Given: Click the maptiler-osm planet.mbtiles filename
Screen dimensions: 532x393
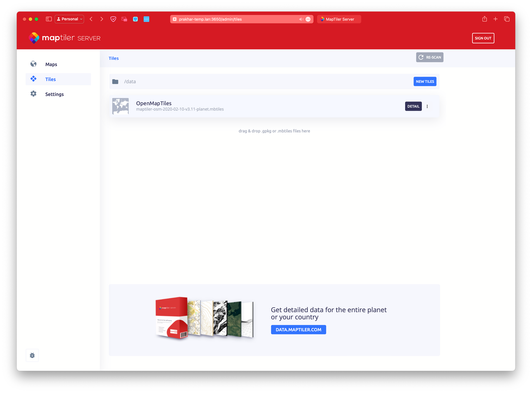Looking at the screenshot, I should [180, 109].
